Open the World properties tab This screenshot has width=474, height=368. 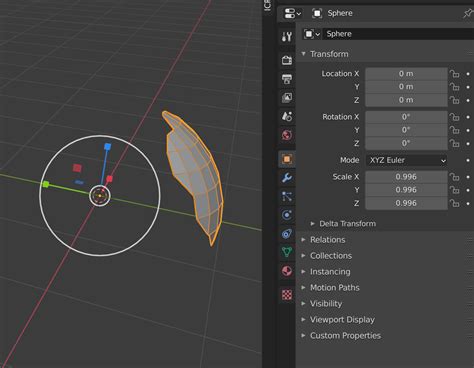[x=287, y=135]
